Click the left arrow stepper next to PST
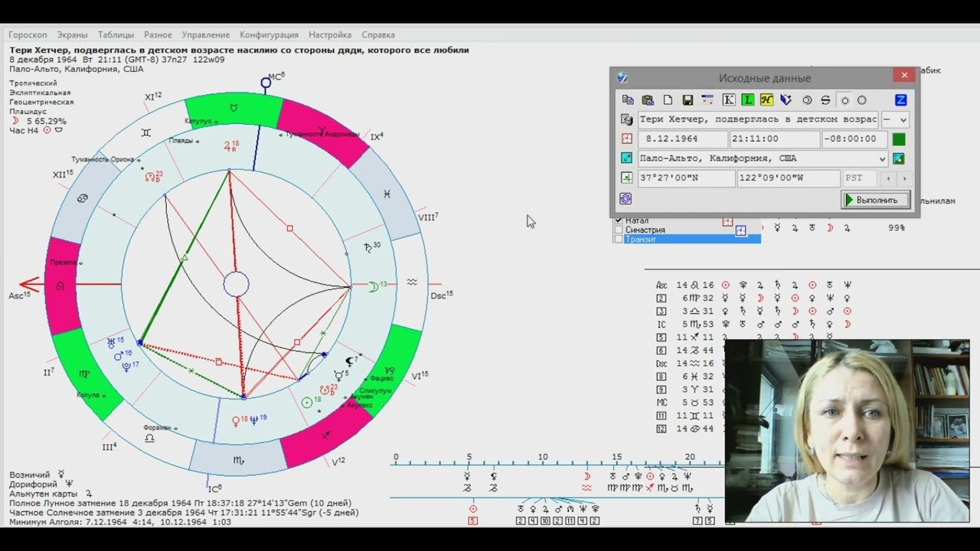The width and height of the screenshot is (980, 551). point(888,178)
